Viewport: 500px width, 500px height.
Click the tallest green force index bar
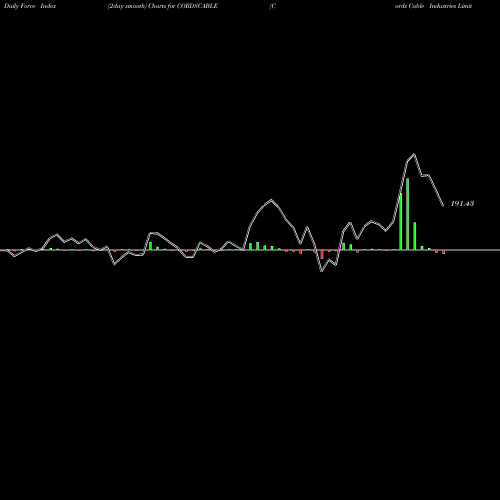pos(407,214)
